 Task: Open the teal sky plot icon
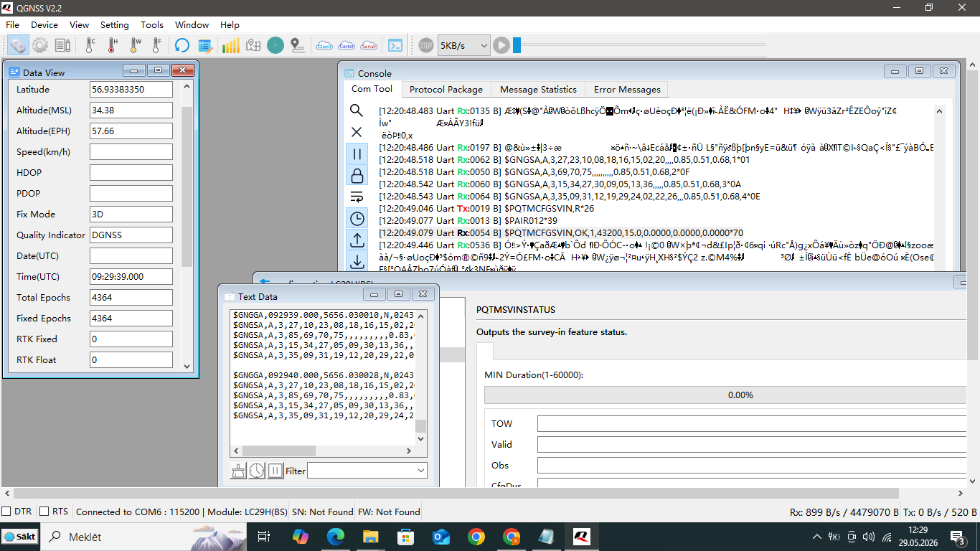[x=275, y=45]
